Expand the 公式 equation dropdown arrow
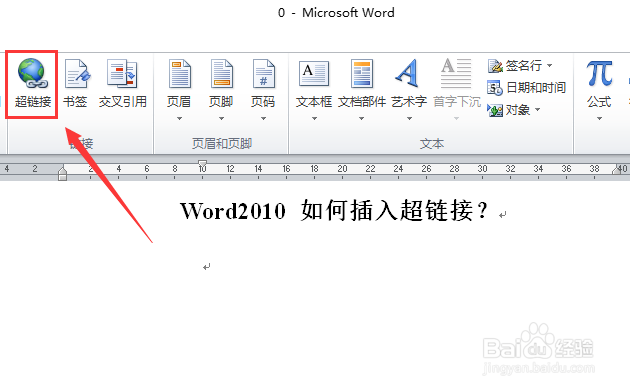The image size is (630, 390). pos(599,118)
